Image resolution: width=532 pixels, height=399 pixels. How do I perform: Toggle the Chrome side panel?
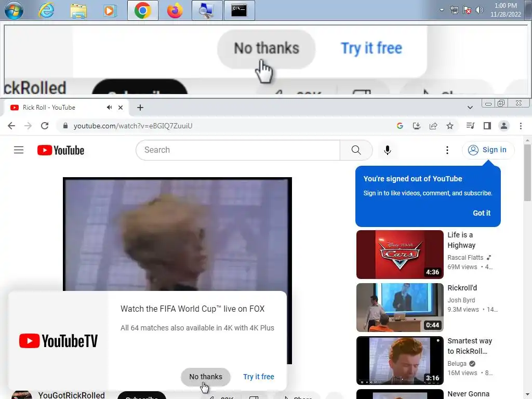coord(487,126)
